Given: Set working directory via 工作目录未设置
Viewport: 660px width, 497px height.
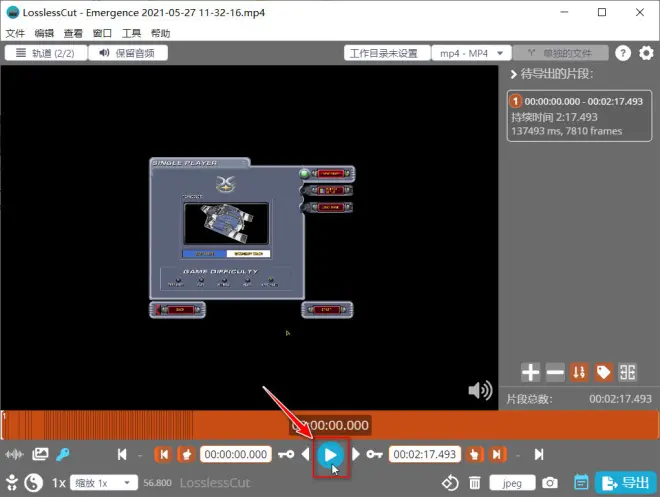Looking at the screenshot, I should [387, 53].
